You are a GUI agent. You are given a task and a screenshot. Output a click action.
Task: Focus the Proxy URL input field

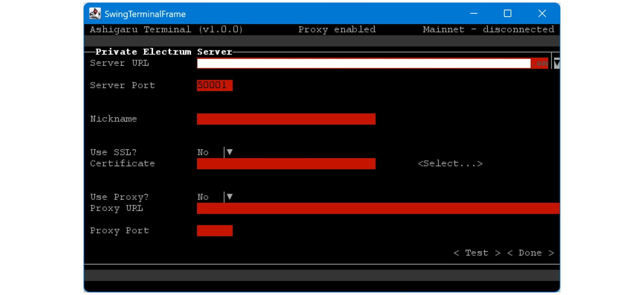[377, 208]
